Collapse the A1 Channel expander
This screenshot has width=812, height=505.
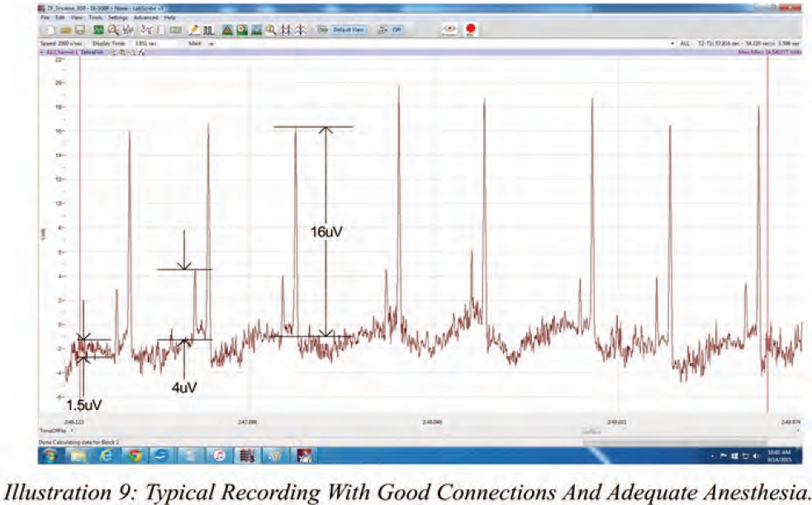(x=41, y=51)
